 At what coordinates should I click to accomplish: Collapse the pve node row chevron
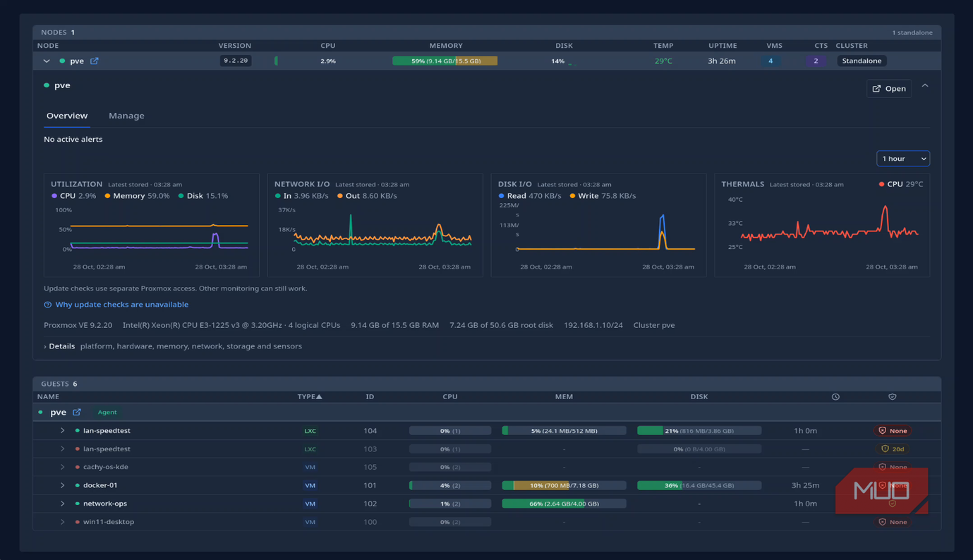click(47, 61)
